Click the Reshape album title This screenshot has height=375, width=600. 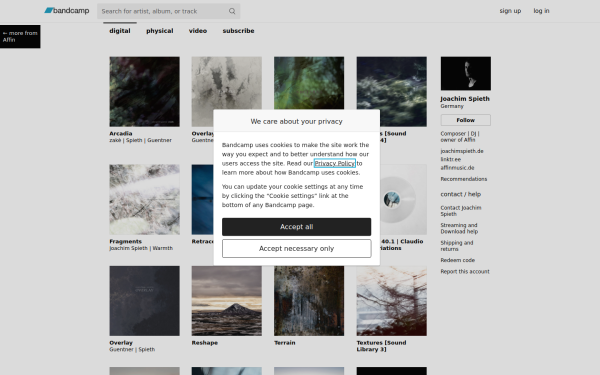pos(205,342)
